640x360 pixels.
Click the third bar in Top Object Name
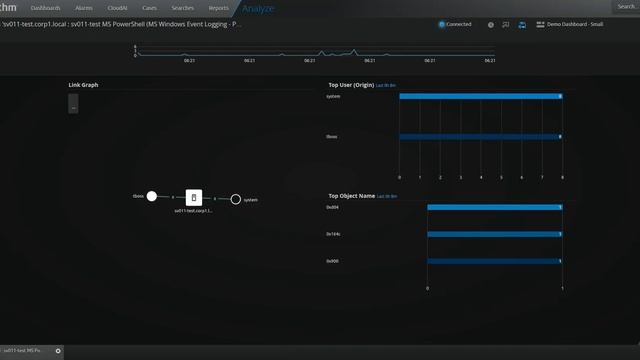pyautogui.click(x=495, y=261)
